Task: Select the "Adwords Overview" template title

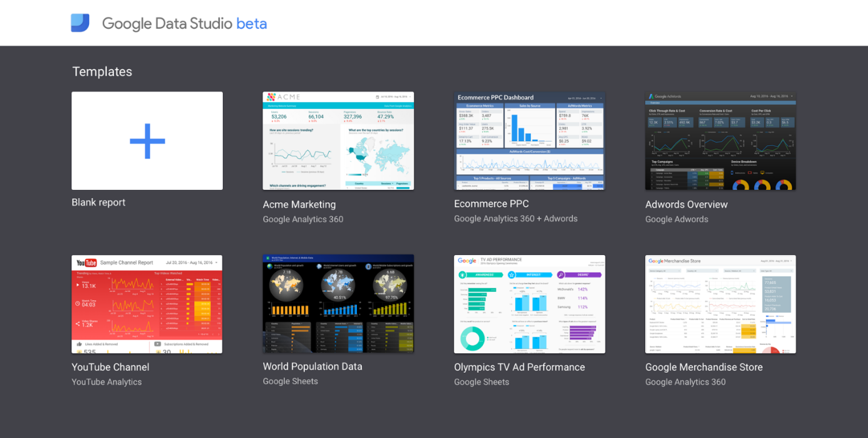Action: (x=686, y=204)
